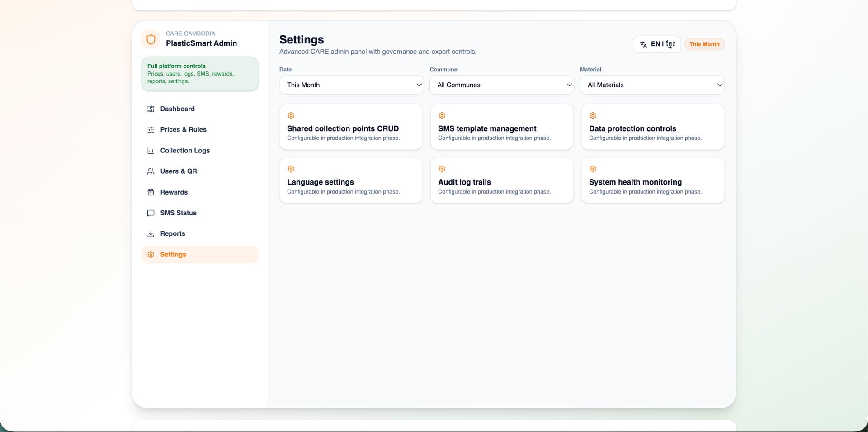Click the Prices & Rules sliders icon
This screenshot has height=432, width=868.
(x=151, y=130)
